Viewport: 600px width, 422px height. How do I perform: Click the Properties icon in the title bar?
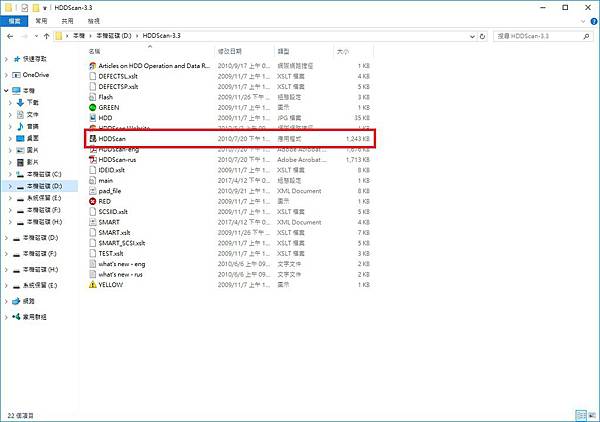coord(24,8)
